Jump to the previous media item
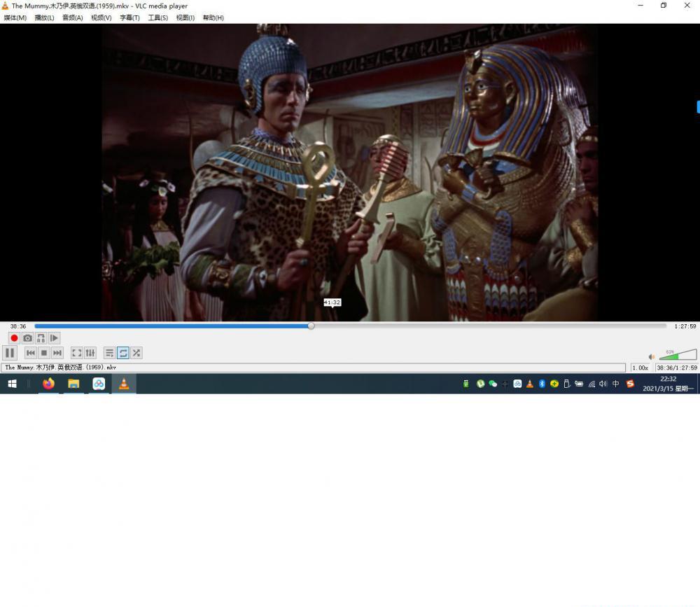The image size is (700, 607). tap(30, 353)
